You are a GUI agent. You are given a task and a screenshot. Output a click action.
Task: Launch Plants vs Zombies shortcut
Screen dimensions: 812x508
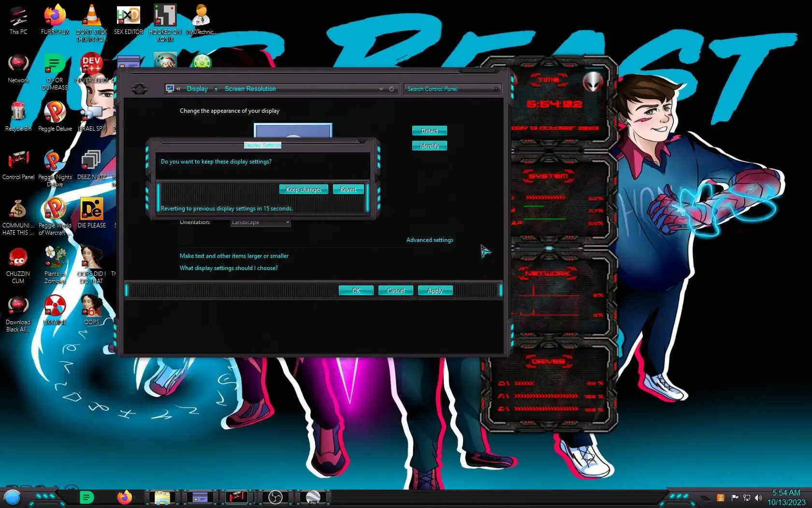point(55,265)
